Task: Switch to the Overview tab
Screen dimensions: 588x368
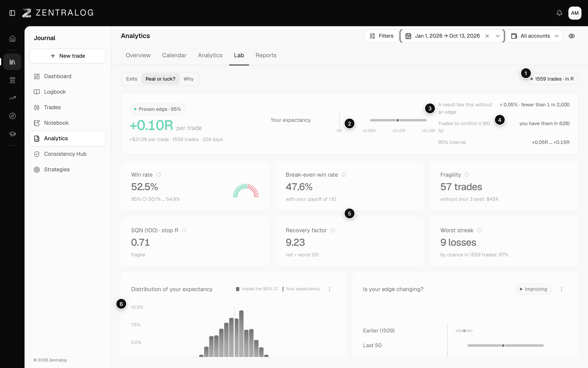Action: click(138, 55)
